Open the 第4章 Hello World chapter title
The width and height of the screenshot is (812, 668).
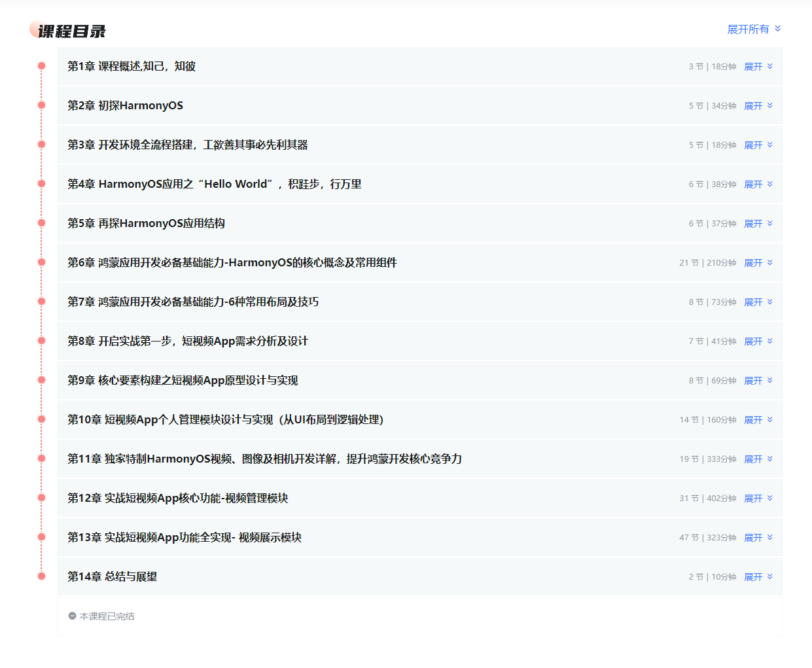click(214, 185)
